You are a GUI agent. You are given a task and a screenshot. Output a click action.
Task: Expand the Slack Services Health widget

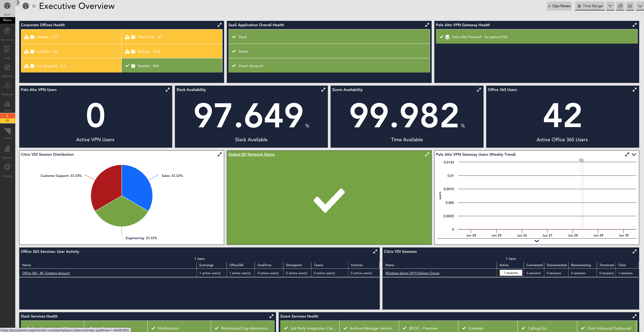[x=271, y=316]
